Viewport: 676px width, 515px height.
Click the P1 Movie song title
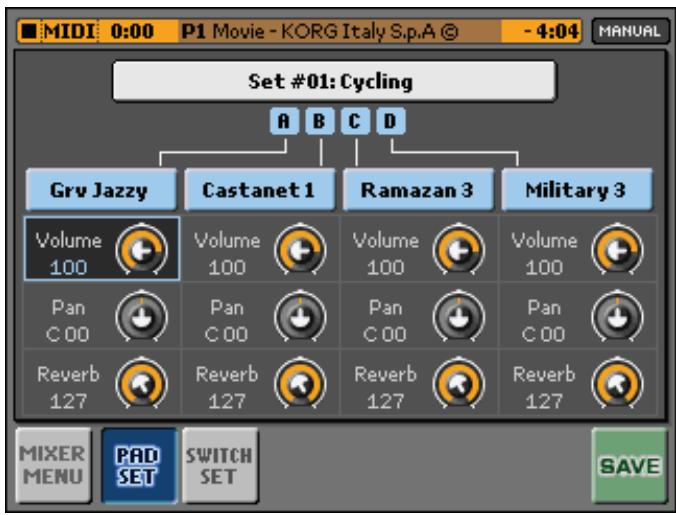pos(319,31)
